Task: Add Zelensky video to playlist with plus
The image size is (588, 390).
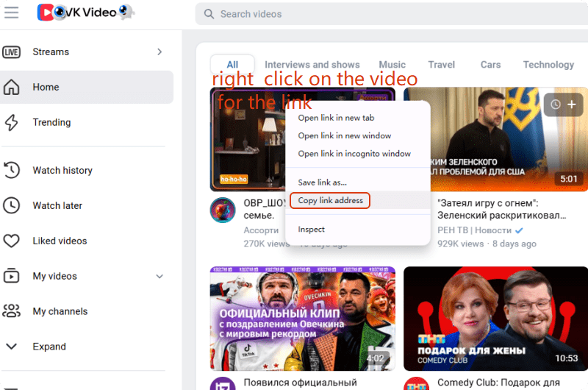Action: pos(572,105)
